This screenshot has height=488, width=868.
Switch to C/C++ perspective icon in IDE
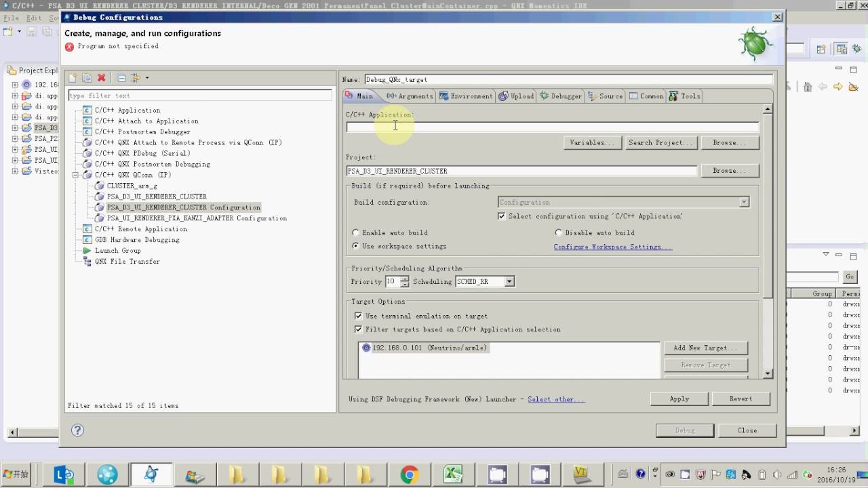point(842,49)
